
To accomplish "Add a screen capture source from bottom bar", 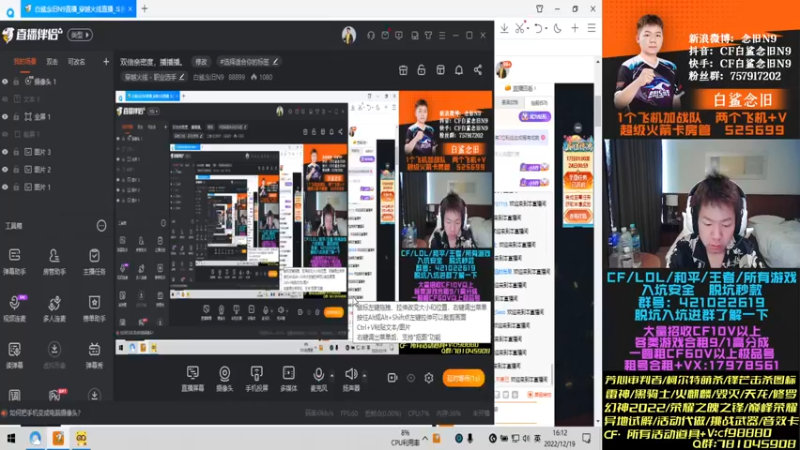I will coord(193,379).
